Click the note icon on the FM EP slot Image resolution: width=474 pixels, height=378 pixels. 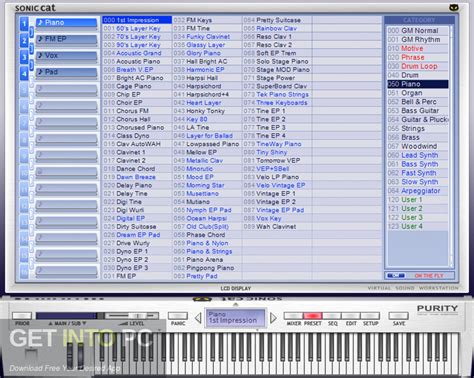pyautogui.click(x=40, y=39)
